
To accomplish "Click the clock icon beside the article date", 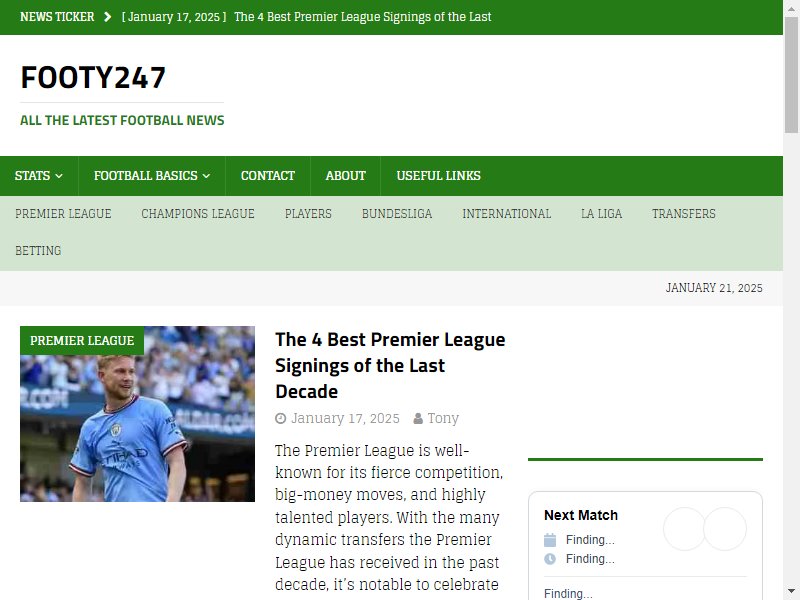I will [x=281, y=418].
